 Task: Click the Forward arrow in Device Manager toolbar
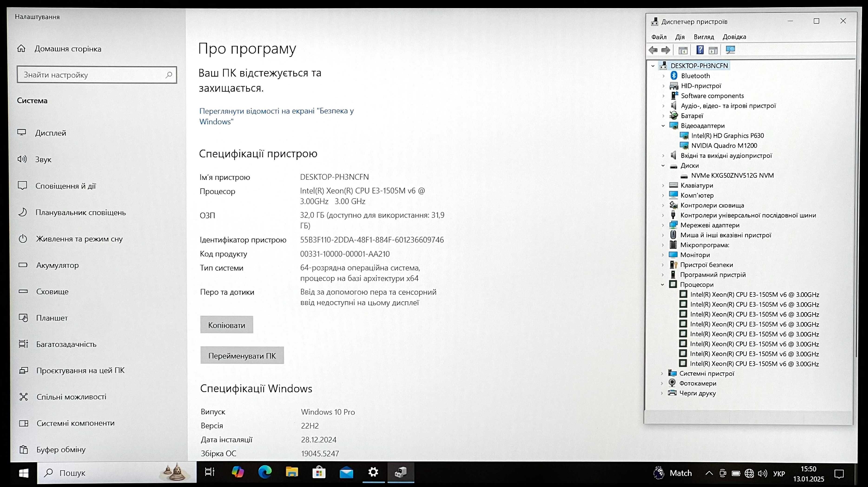tap(666, 50)
